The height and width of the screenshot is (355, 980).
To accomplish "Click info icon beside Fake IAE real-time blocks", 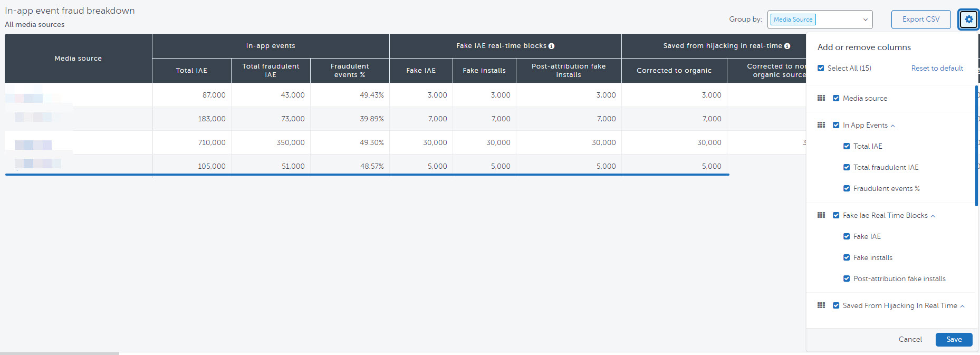I will pos(551,46).
